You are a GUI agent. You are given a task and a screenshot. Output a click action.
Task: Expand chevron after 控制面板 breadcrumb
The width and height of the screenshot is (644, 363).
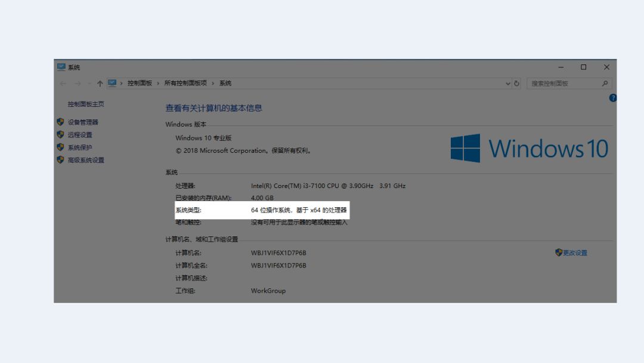pyautogui.click(x=158, y=84)
